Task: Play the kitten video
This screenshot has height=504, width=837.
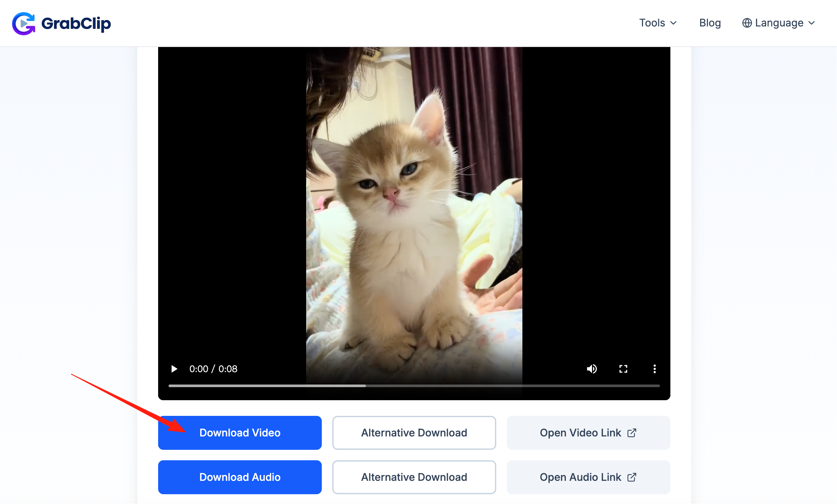Action: tap(174, 369)
